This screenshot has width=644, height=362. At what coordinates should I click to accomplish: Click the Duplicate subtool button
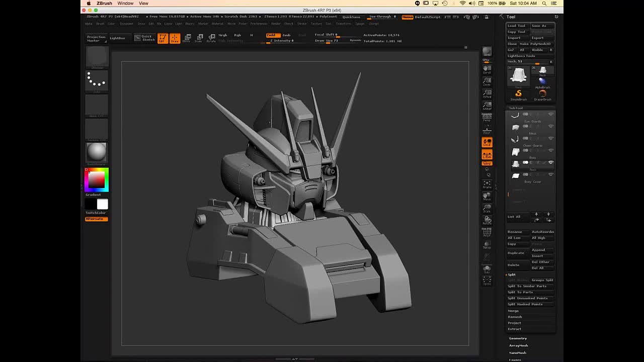click(517, 253)
